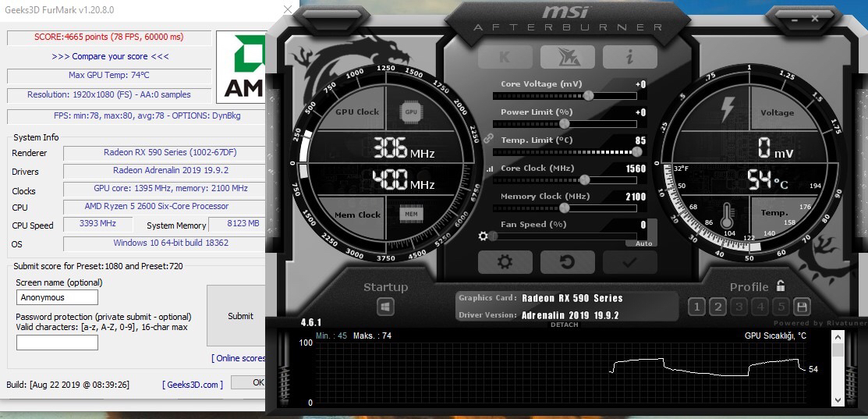Open Afterburner settings gear button
The height and width of the screenshot is (419, 868).
tap(505, 262)
